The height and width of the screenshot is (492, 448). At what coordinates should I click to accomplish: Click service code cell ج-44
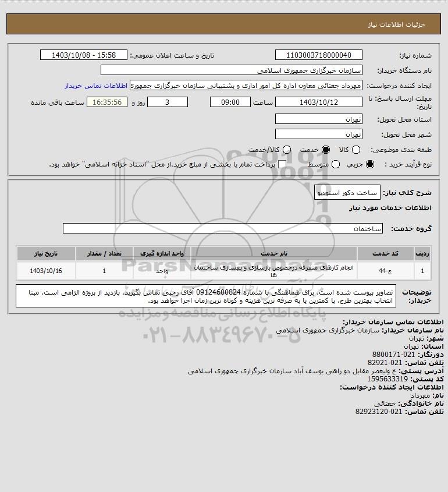385,271
